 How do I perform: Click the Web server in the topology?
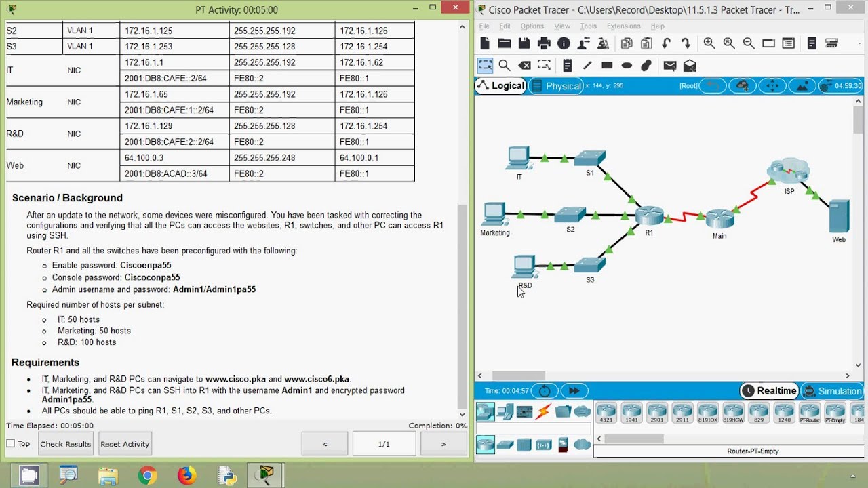tap(839, 217)
